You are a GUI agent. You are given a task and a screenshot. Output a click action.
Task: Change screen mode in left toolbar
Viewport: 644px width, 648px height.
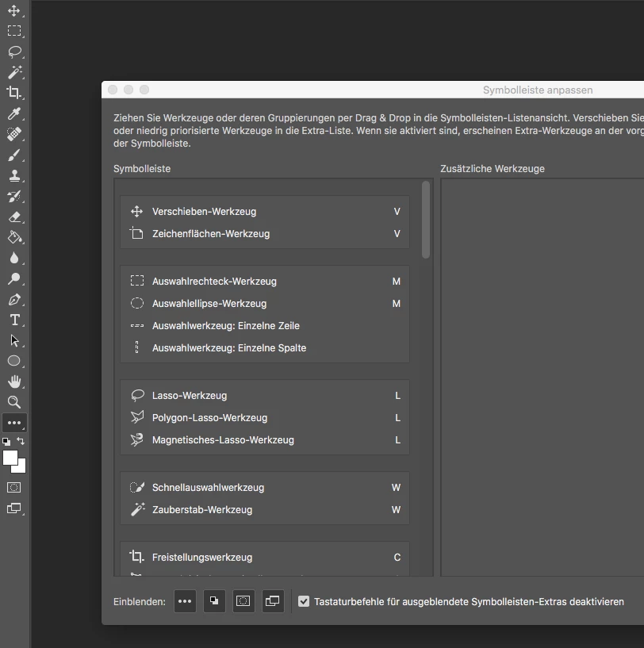coord(13,508)
